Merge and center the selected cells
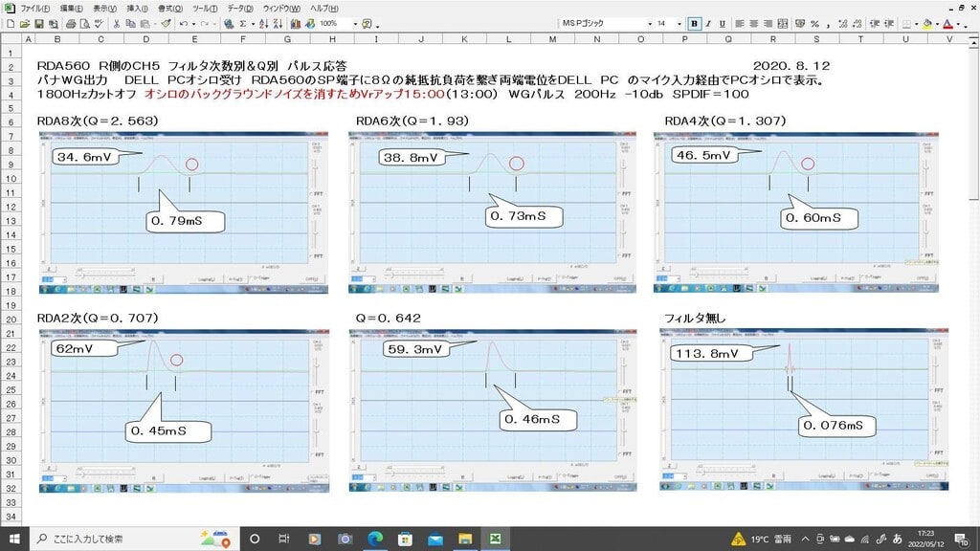The width and height of the screenshot is (980, 551). click(783, 24)
